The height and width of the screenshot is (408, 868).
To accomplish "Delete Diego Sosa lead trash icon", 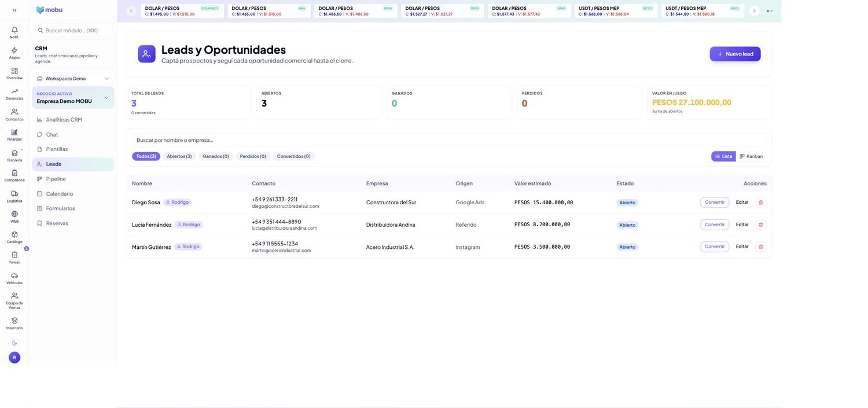I will tap(761, 203).
